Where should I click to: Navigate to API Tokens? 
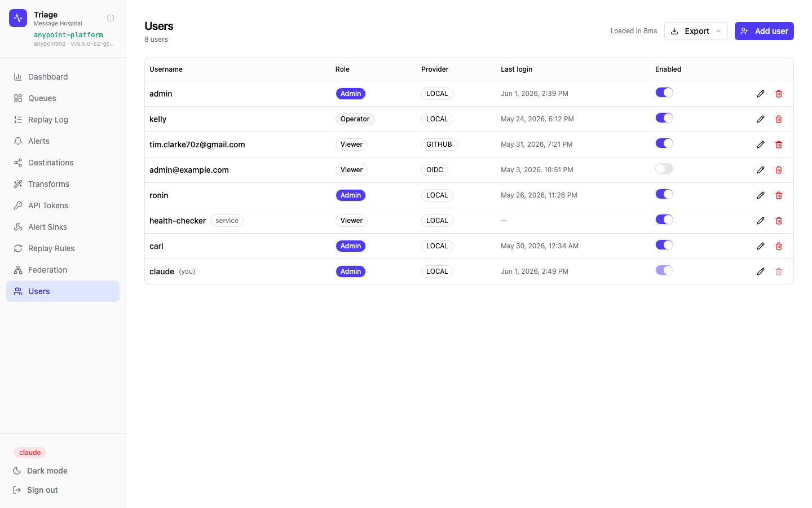point(63,205)
